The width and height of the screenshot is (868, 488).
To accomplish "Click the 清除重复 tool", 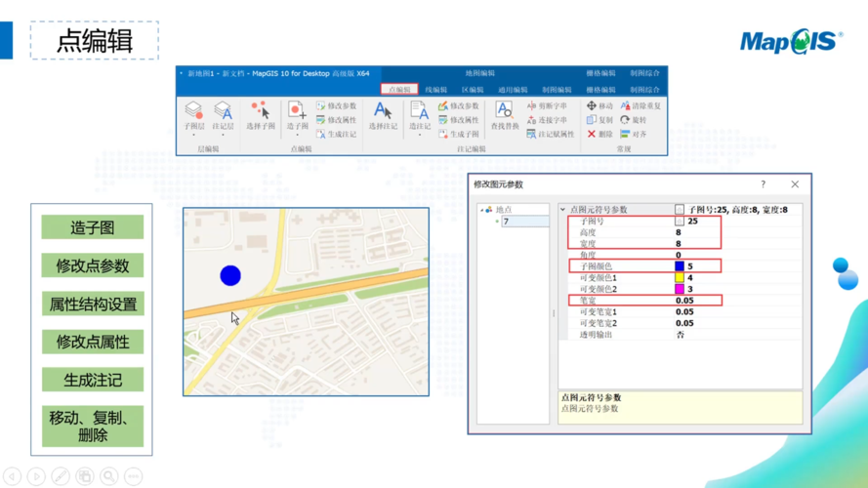I will pyautogui.click(x=641, y=105).
